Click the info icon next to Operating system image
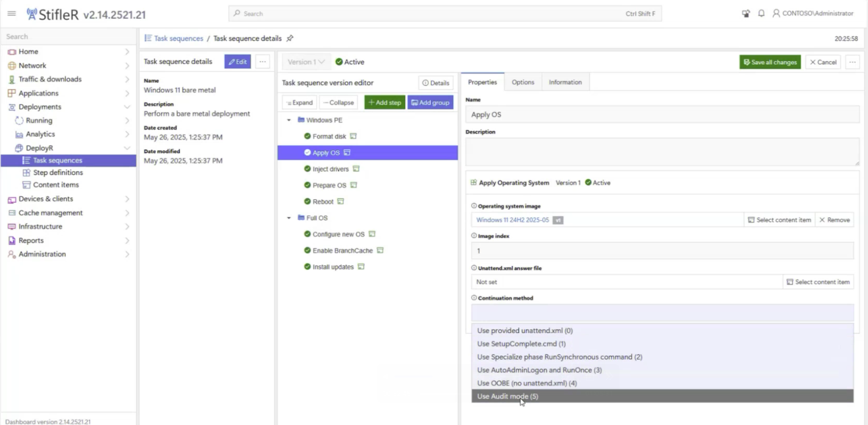This screenshot has height=425, width=868. click(474, 206)
